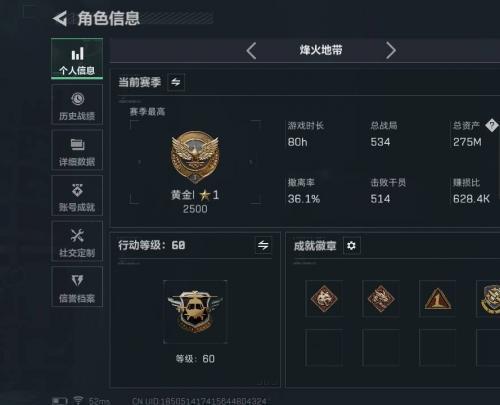Select the 详细数据 sidebar item
The image size is (500, 405).
[x=77, y=150]
